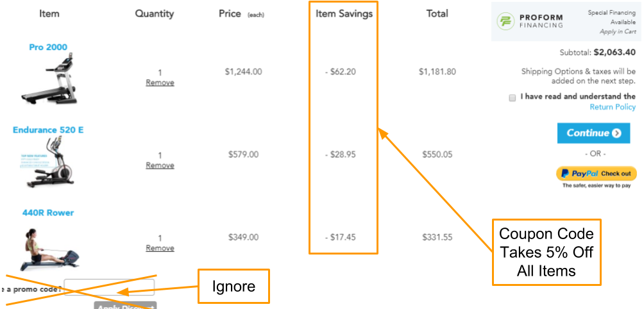Click the Special Financing Available banner
644x309 pixels.
(x=564, y=21)
